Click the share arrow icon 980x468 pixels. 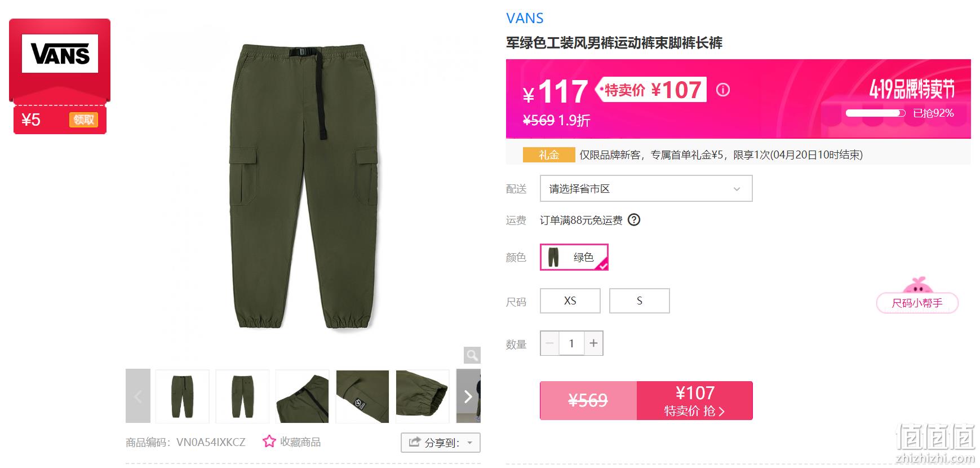click(x=415, y=443)
